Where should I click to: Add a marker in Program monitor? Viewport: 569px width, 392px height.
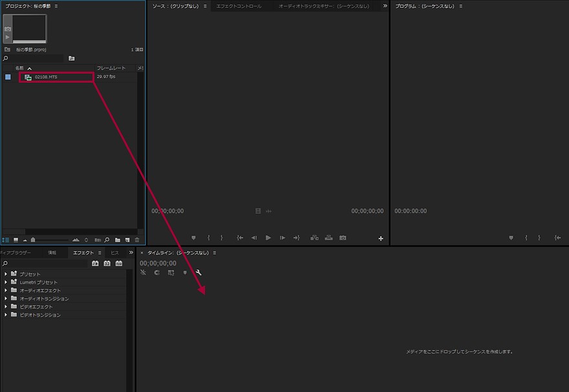click(x=511, y=238)
